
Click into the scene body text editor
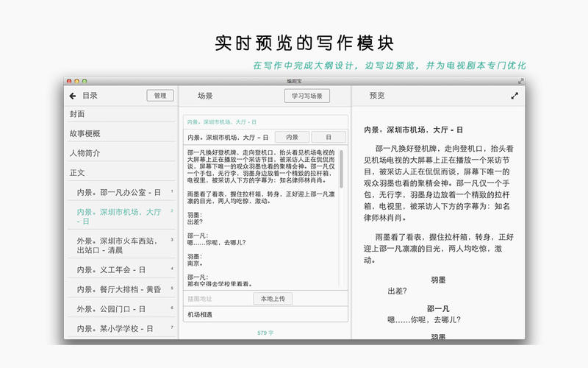point(261,218)
